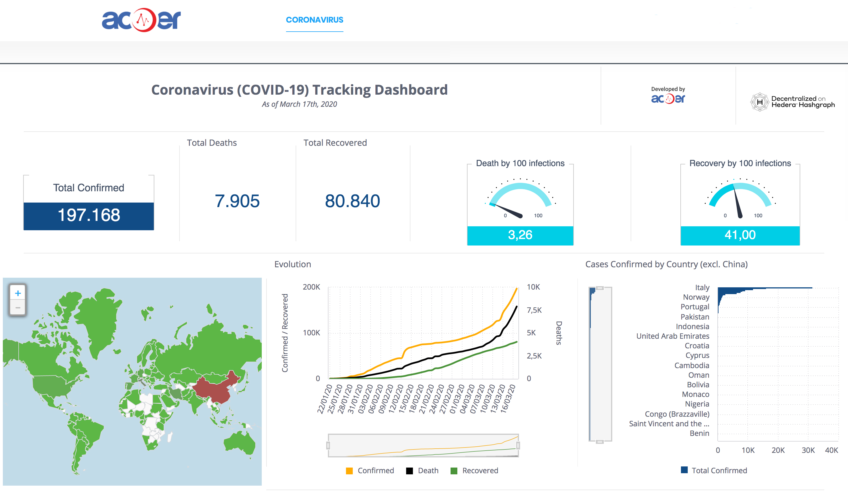Click the Portugal country label
The width and height of the screenshot is (848, 504).
pos(695,307)
